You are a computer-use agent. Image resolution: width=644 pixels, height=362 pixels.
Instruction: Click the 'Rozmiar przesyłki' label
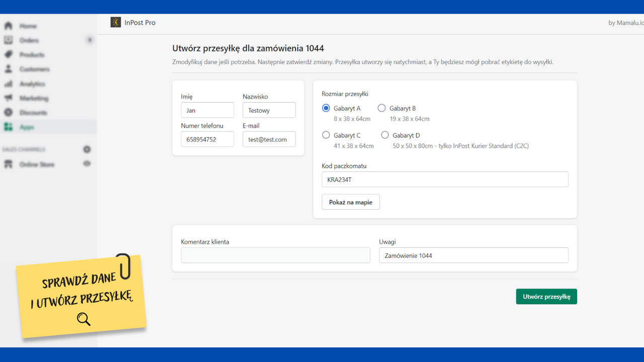tap(345, 94)
